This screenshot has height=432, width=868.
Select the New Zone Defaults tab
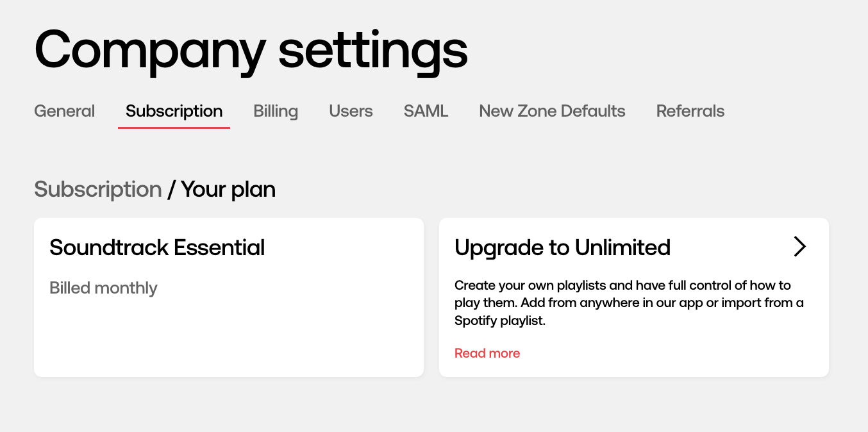tap(552, 111)
